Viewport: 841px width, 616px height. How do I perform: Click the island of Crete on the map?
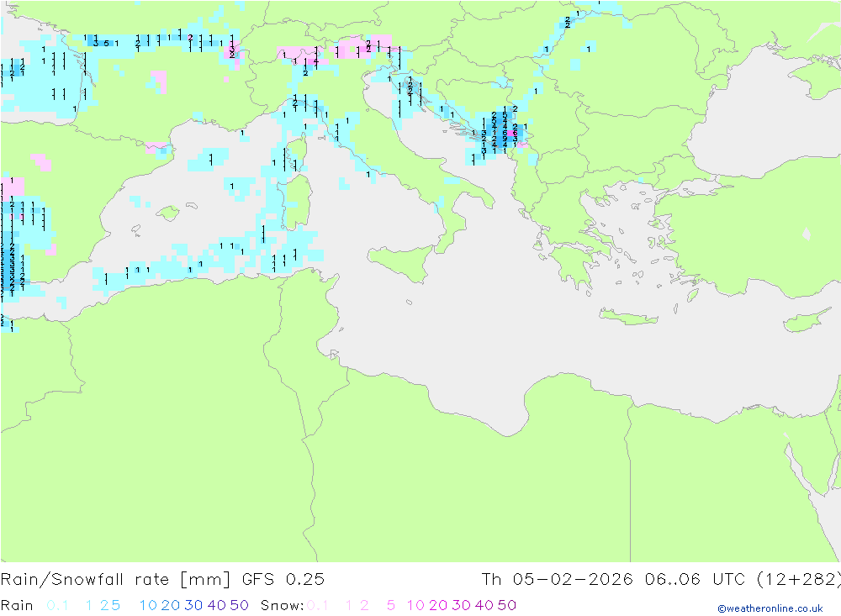point(628,317)
